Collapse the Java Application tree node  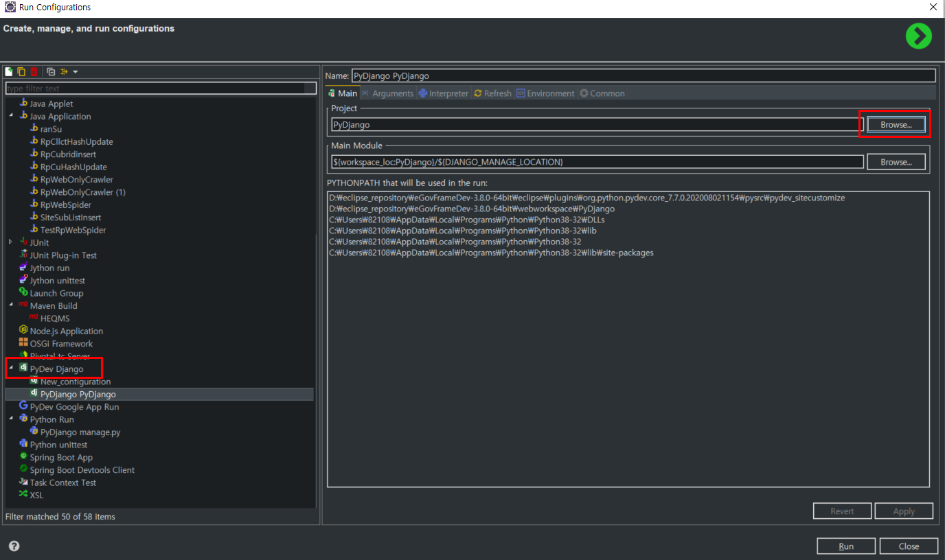(10, 116)
